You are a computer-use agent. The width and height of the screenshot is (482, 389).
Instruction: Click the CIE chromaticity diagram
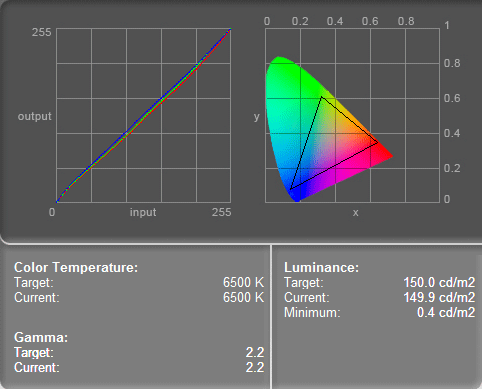click(352, 115)
